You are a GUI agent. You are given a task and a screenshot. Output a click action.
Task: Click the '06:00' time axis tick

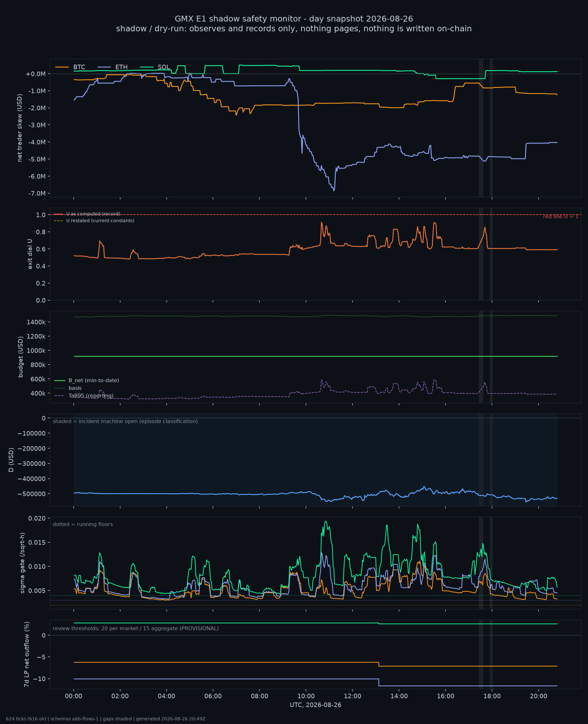click(213, 696)
